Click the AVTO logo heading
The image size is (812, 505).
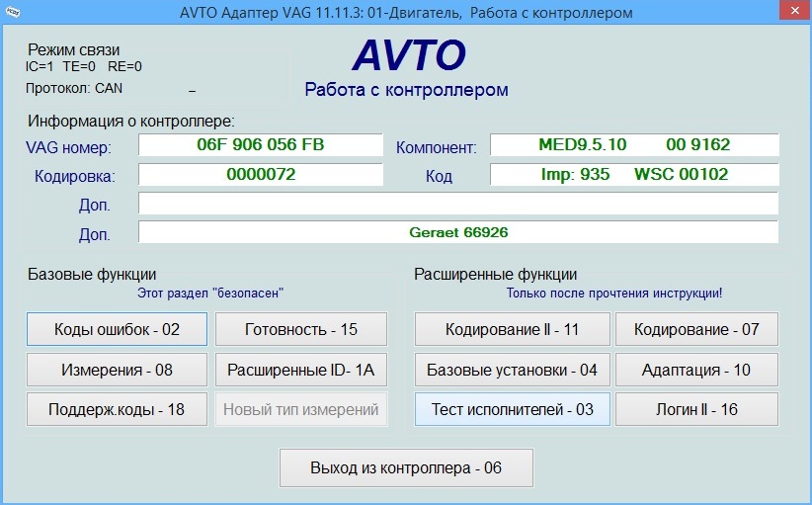point(409,55)
